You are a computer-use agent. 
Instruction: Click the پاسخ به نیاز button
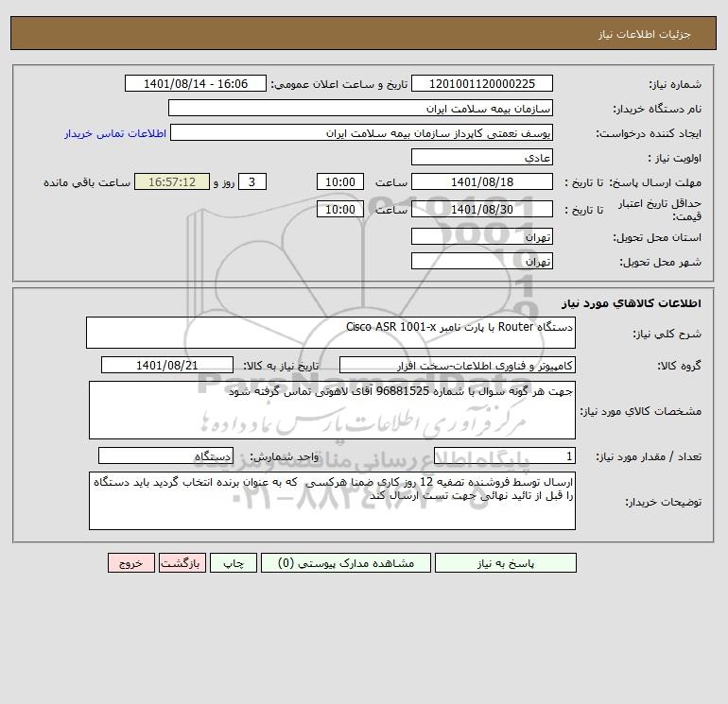pos(506,563)
